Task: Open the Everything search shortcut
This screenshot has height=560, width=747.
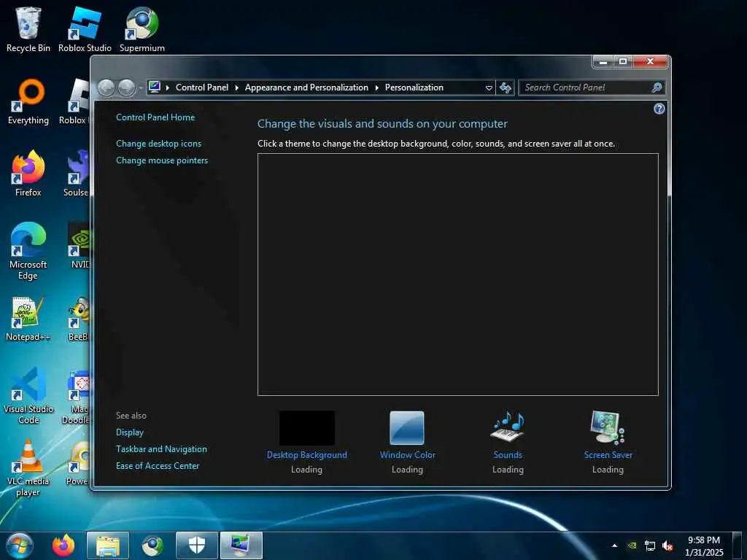Action: pyautogui.click(x=28, y=101)
